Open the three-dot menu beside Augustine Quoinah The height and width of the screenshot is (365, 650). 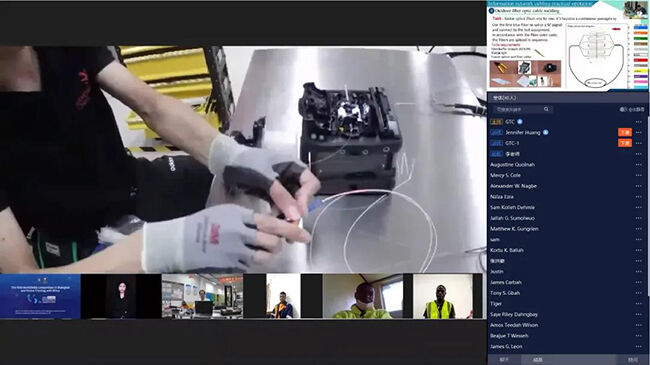click(x=638, y=165)
